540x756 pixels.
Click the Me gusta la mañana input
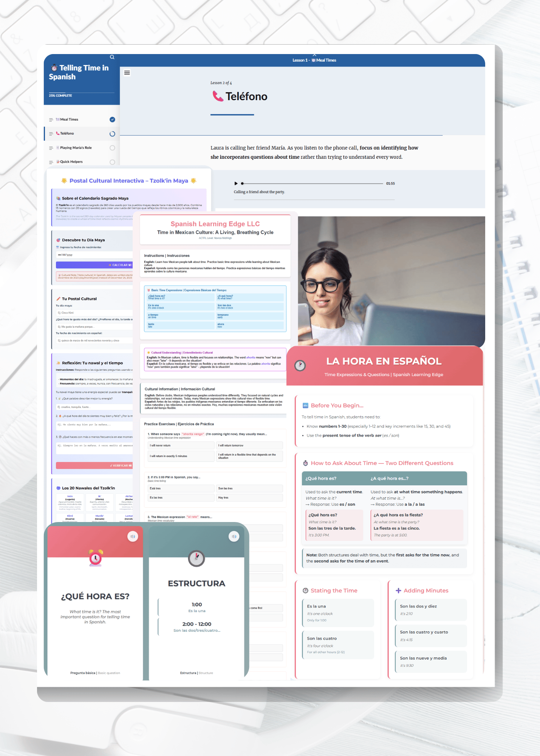pos(94,327)
